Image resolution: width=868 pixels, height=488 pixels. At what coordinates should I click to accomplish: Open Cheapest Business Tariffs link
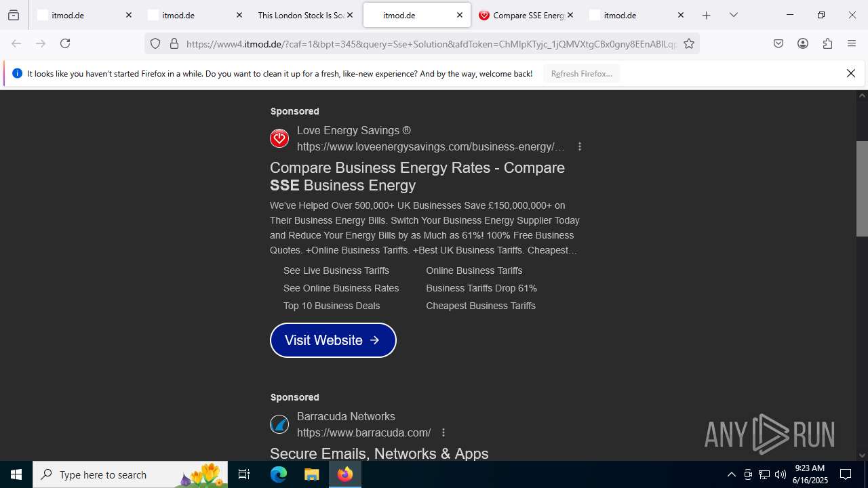481,306
